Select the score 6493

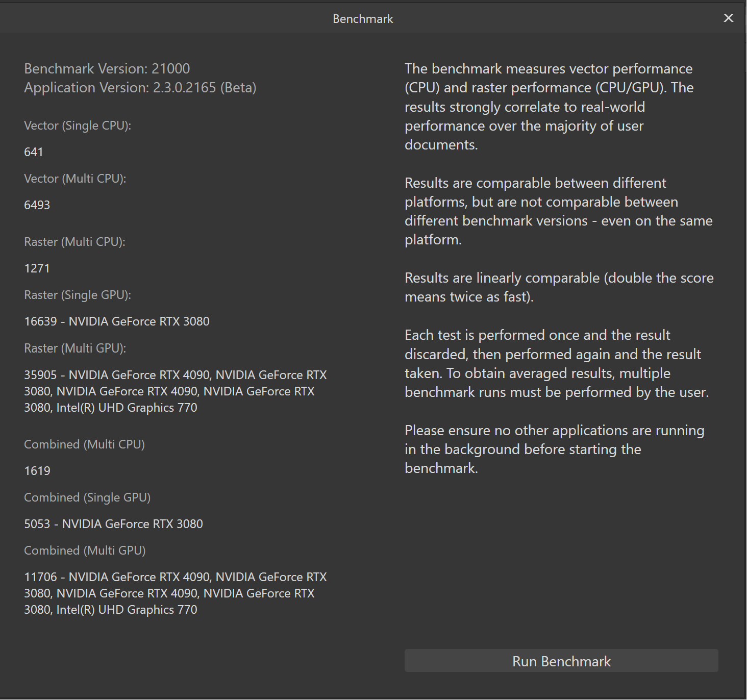(x=37, y=205)
